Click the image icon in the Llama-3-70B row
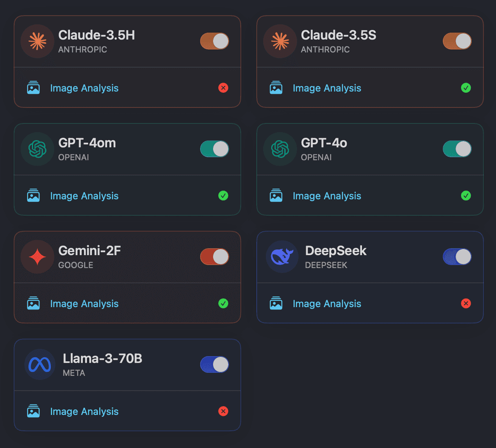The image size is (496, 448). pos(33,411)
